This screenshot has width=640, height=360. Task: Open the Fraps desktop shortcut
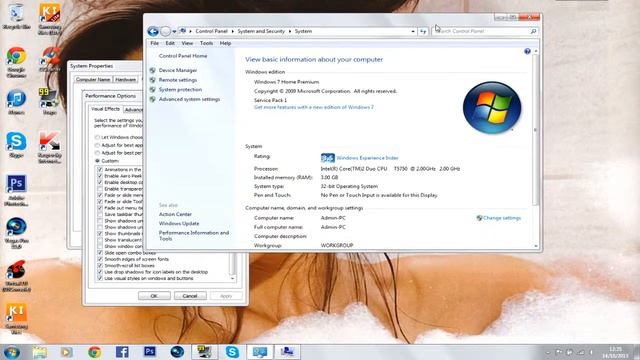(49, 102)
